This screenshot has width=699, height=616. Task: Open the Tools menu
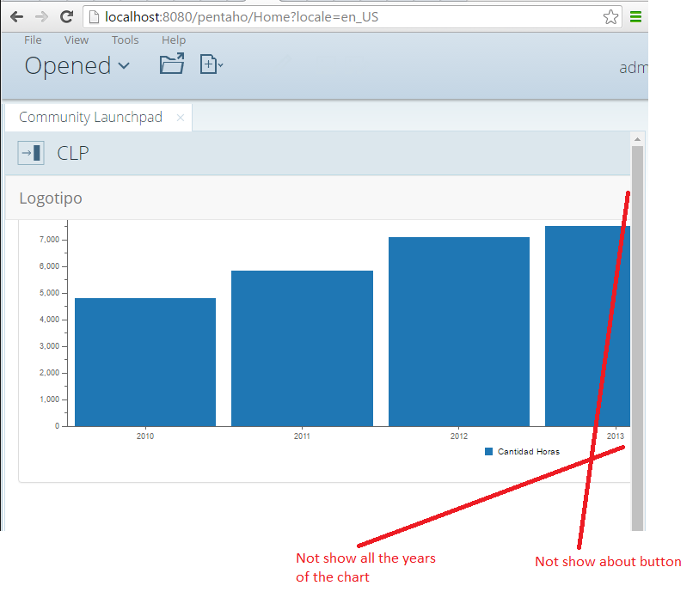[x=125, y=40]
